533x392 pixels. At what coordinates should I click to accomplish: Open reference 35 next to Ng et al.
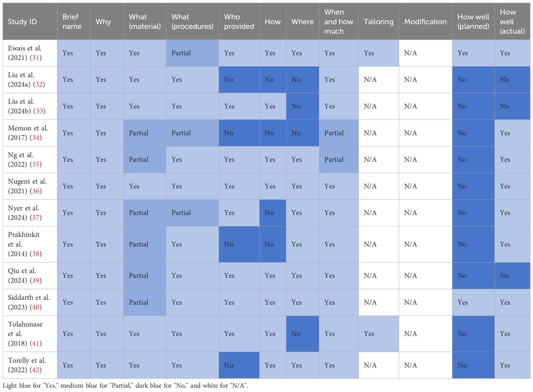(36, 164)
